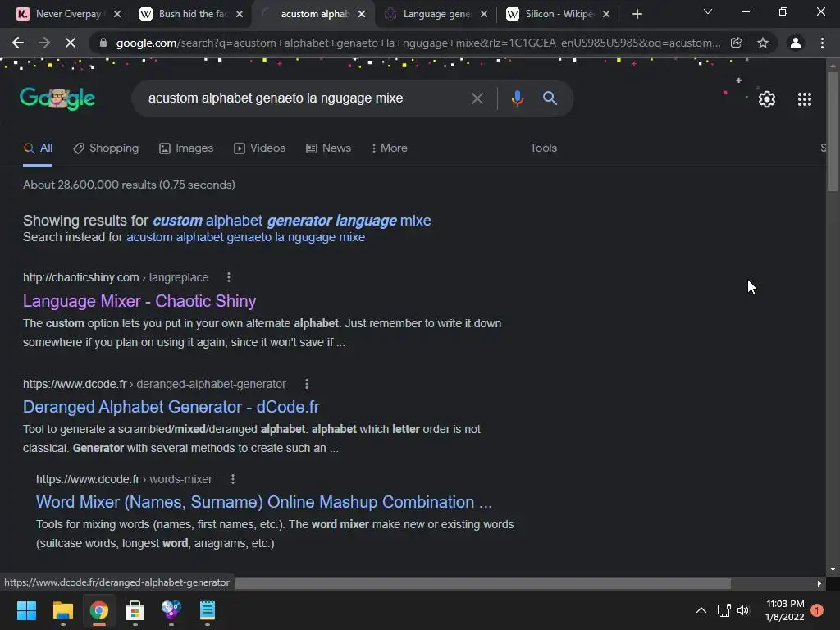This screenshot has width=840, height=630.
Task: Filter results by Images
Action: click(x=186, y=148)
